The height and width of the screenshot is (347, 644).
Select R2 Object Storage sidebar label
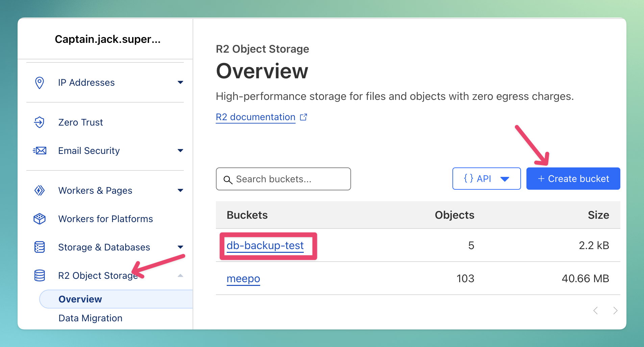pos(98,275)
